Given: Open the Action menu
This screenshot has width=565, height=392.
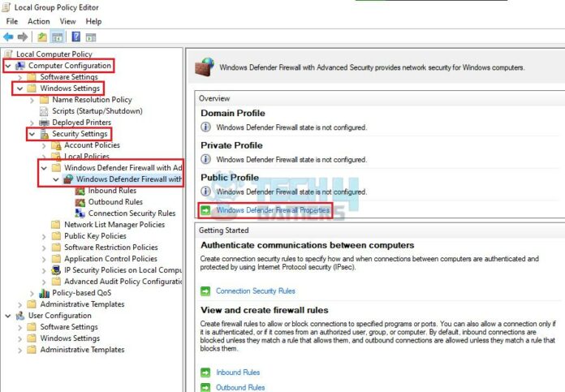Looking at the screenshot, I should (38, 21).
